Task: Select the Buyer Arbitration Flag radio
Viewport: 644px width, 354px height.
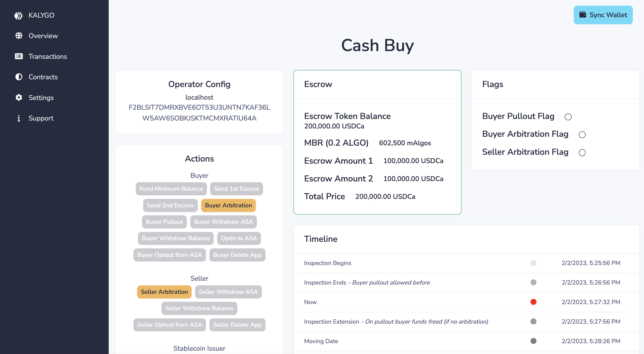Action: click(x=582, y=135)
